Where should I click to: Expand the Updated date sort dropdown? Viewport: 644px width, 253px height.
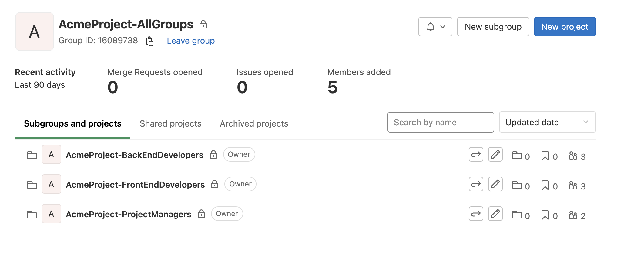tap(548, 122)
